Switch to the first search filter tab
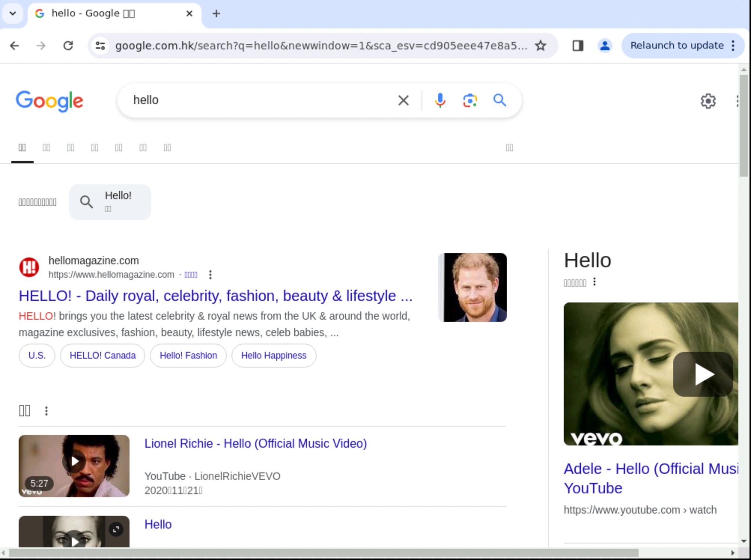The width and height of the screenshot is (751, 560). click(22, 147)
